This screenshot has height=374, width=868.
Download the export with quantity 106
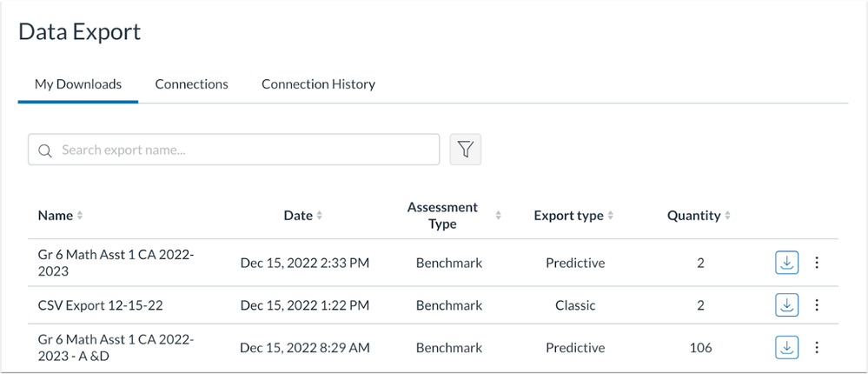786,348
